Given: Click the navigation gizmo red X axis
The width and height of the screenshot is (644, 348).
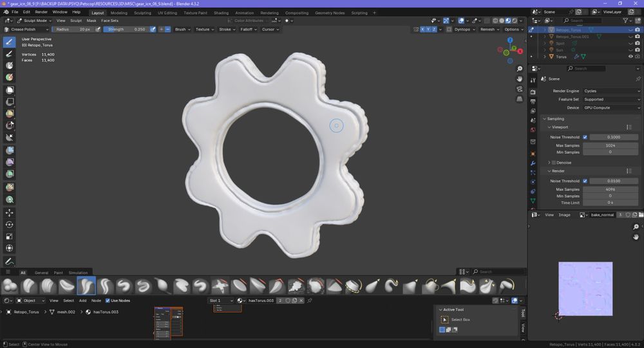Looking at the screenshot, I should click(520, 51).
